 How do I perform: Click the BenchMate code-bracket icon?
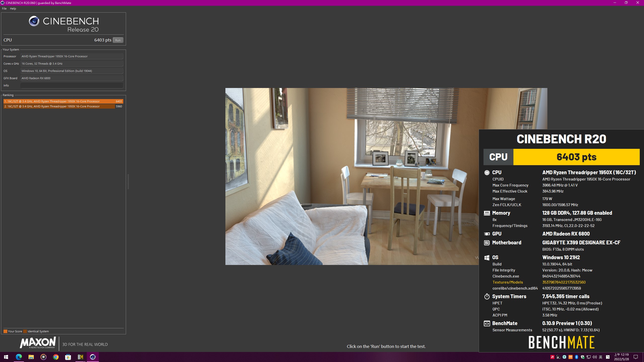(x=487, y=324)
